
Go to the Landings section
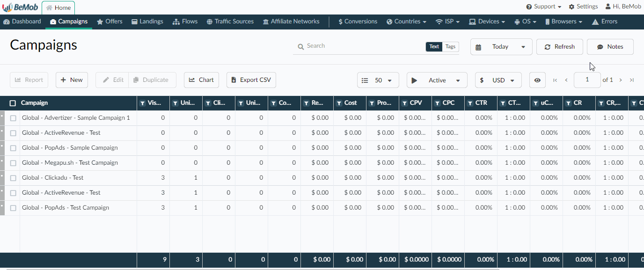(147, 22)
